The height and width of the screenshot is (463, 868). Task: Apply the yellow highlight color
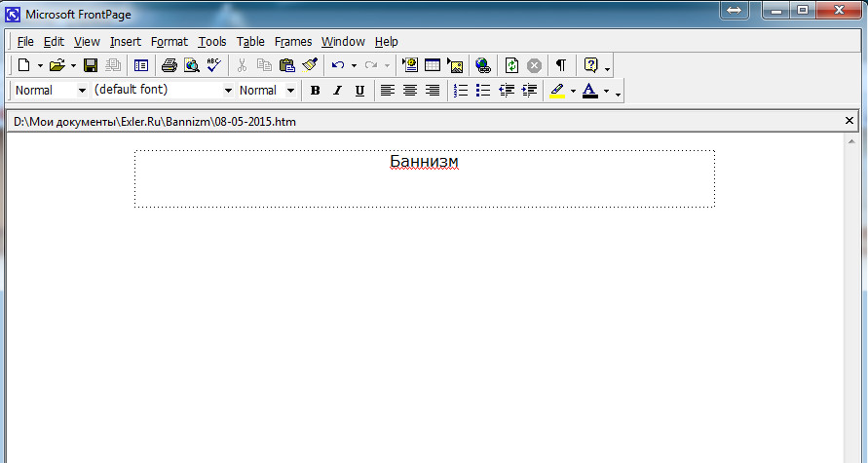tap(556, 91)
